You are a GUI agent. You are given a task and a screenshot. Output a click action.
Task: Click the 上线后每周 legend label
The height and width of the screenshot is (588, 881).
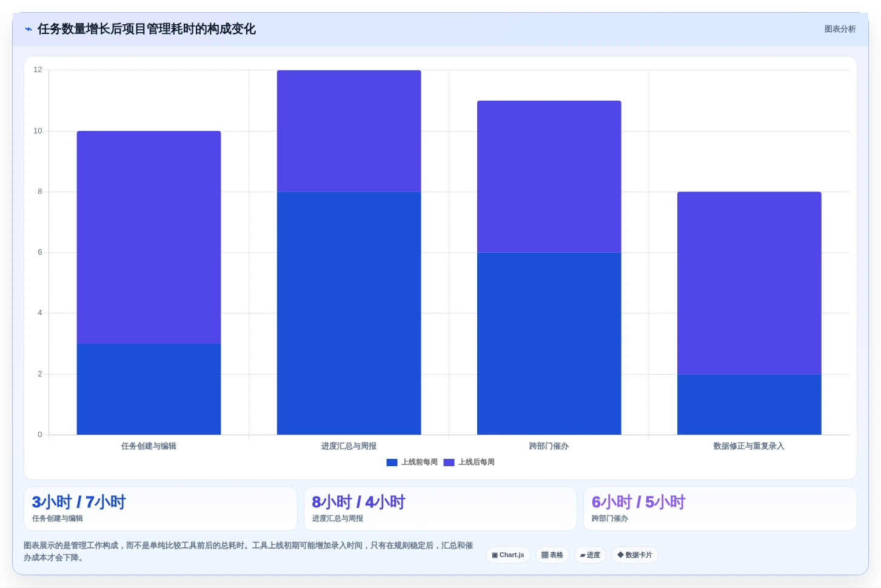click(x=476, y=463)
